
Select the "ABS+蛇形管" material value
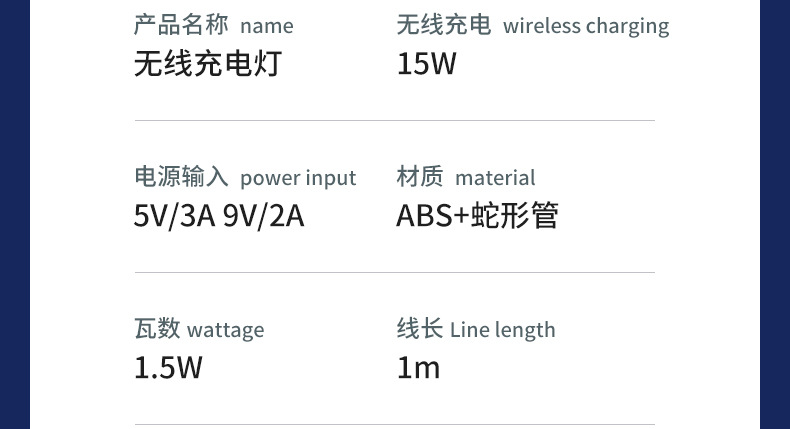(477, 215)
